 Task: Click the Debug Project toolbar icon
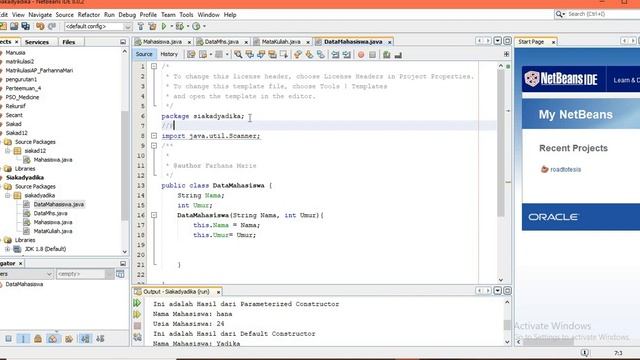180,26
